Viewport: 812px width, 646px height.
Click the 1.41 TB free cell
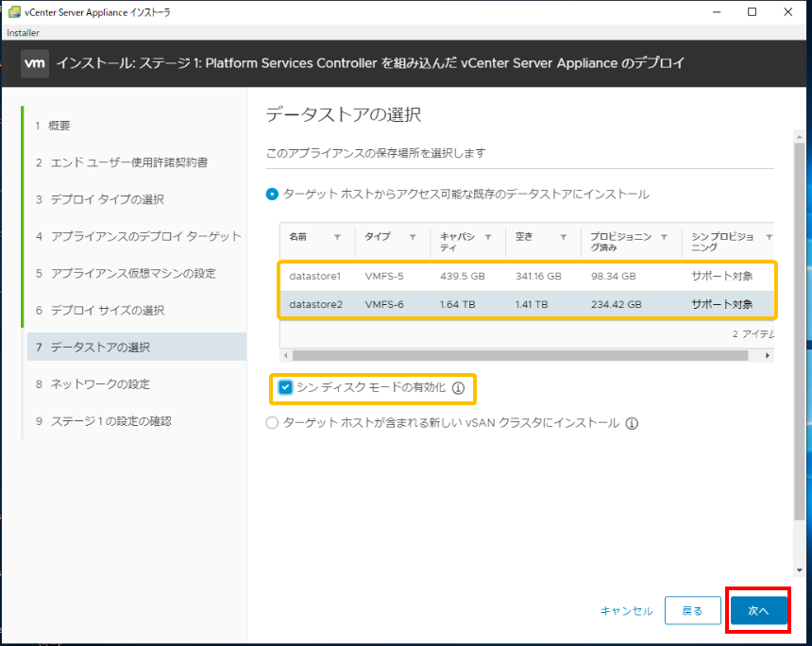pos(532,305)
